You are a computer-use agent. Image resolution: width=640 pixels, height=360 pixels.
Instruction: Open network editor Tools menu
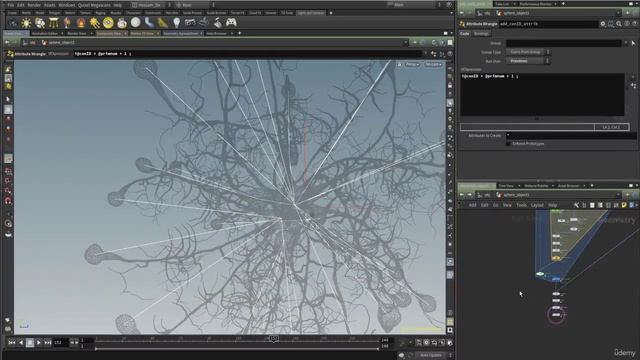[x=522, y=205]
